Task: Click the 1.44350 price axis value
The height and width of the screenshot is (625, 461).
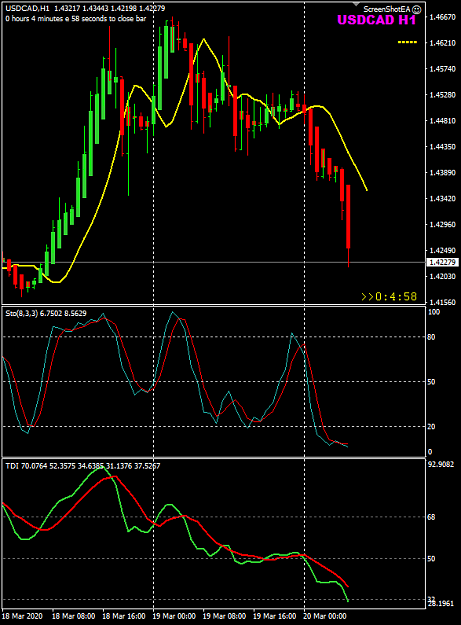Action: (x=442, y=147)
